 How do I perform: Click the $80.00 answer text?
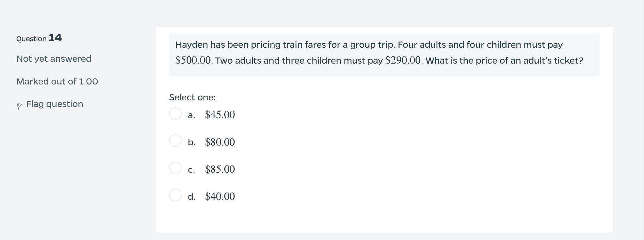point(220,142)
